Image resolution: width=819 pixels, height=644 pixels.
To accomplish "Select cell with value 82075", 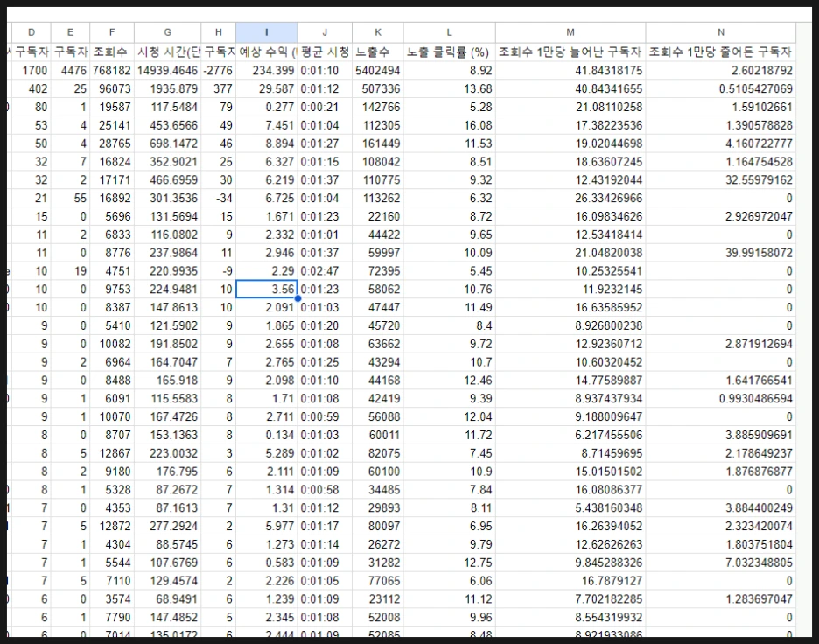I will coord(378,453).
